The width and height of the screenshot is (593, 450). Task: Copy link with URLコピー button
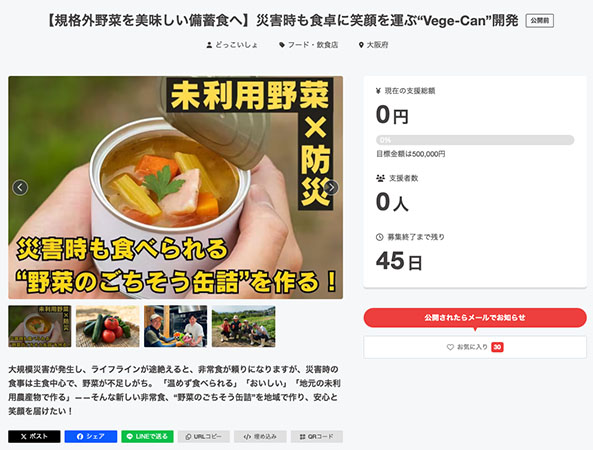pyautogui.click(x=204, y=436)
